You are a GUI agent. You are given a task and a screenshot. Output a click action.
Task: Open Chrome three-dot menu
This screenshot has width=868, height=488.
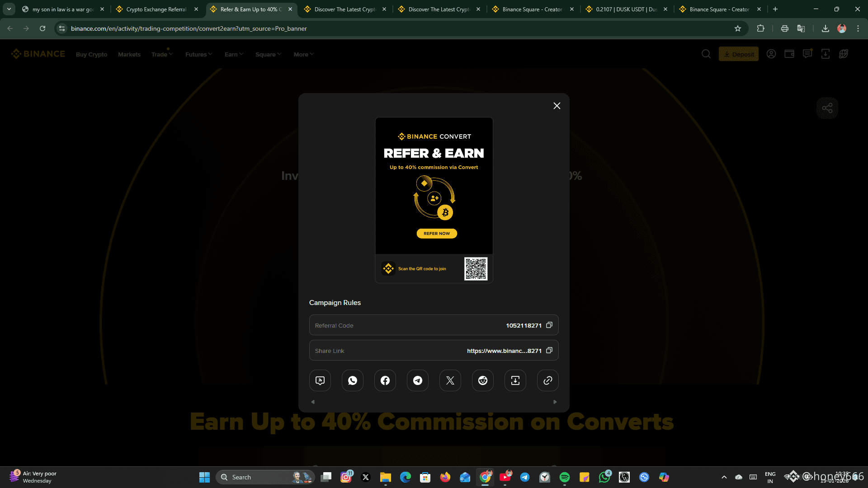tap(858, 28)
